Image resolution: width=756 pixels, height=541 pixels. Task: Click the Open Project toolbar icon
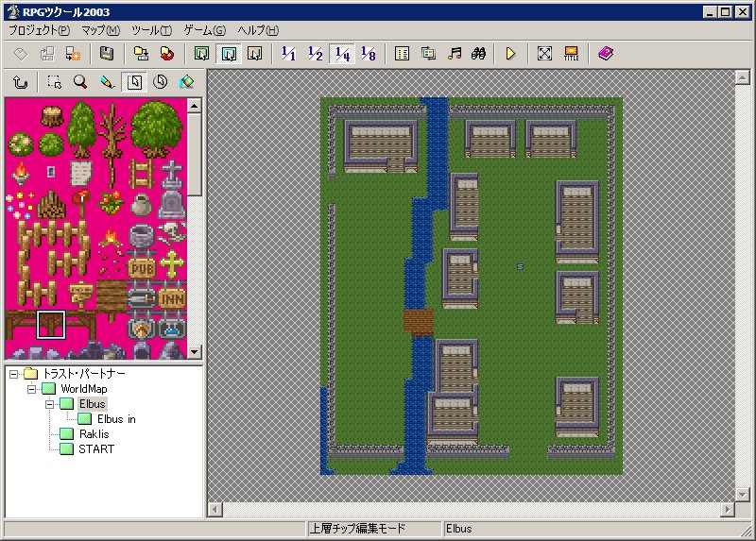(x=46, y=54)
